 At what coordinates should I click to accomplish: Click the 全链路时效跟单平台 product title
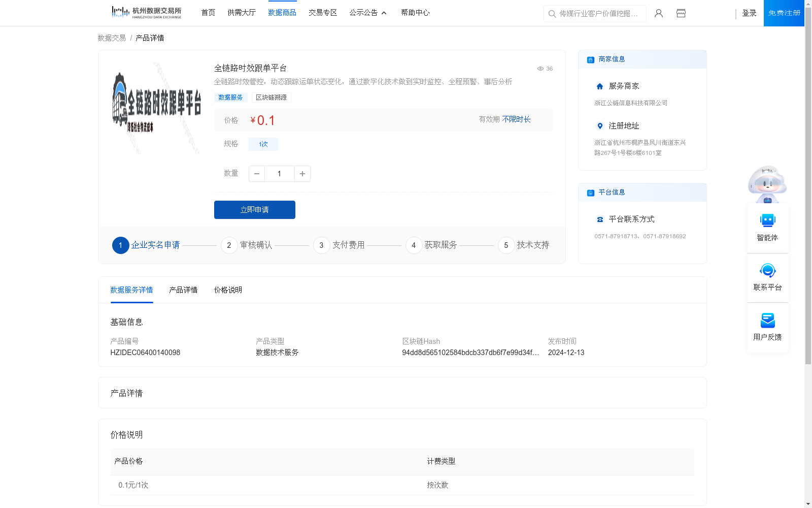pos(250,68)
